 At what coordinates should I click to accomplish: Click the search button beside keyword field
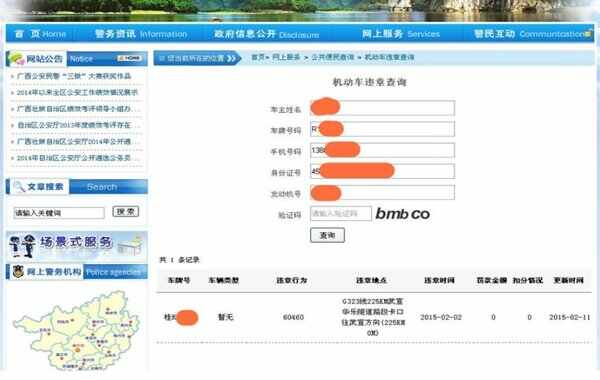coord(126,212)
